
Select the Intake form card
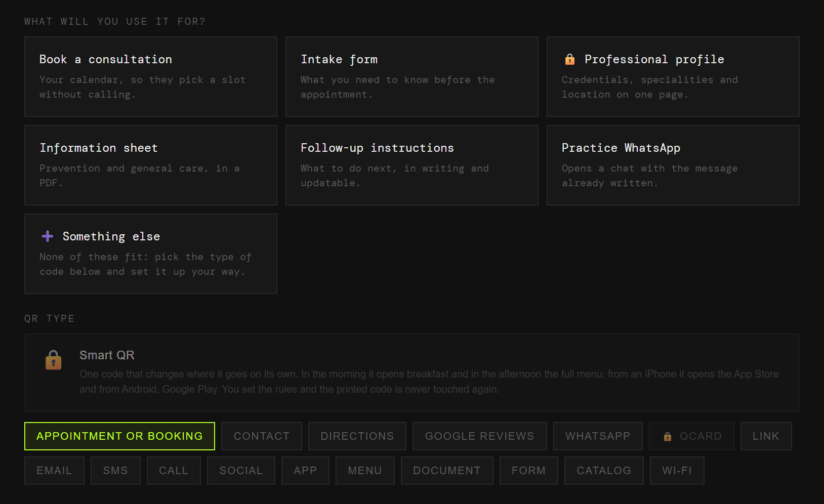pos(412,77)
